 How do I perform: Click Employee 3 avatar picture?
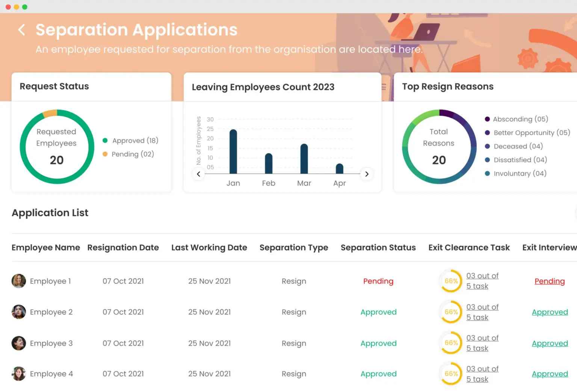19,343
